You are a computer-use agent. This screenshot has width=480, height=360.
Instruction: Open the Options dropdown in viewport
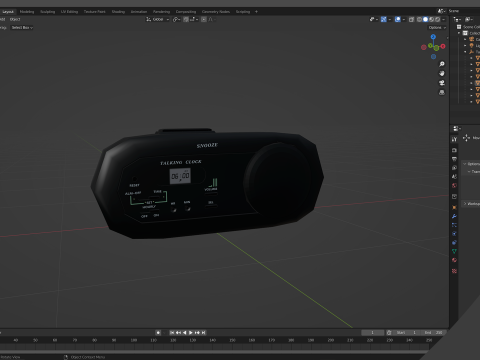click(x=437, y=27)
